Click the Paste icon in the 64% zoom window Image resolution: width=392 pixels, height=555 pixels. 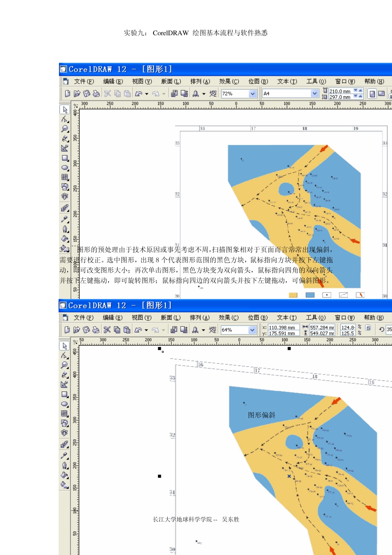click(x=127, y=330)
